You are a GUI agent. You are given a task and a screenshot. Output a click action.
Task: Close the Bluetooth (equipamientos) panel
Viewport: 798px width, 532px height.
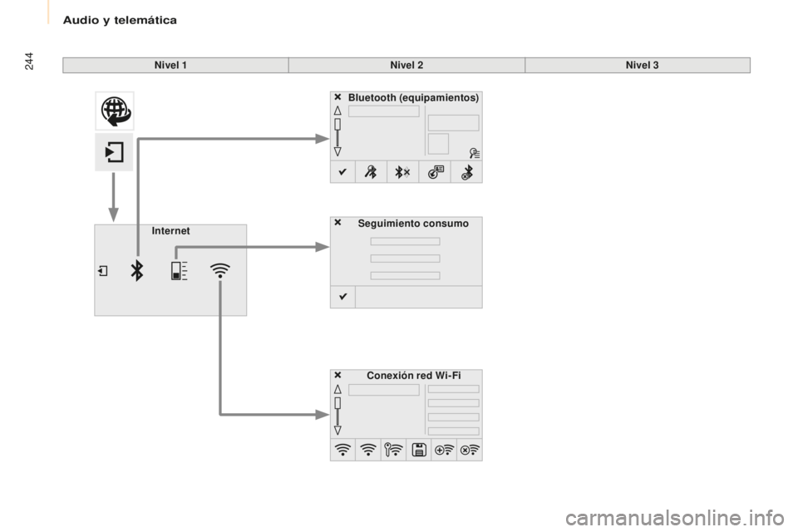pyautogui.click(x=338, y=97)
